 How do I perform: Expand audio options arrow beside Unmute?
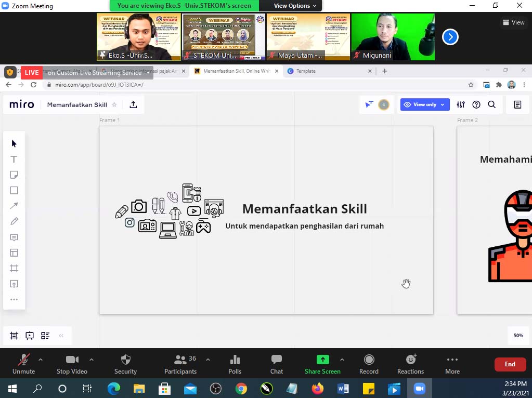(x=41, y=360)
